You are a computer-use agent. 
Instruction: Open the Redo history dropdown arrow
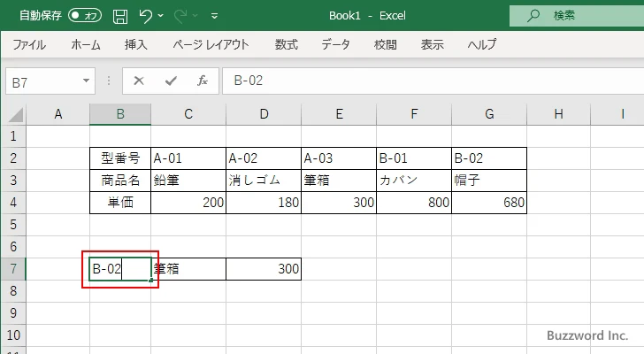[195, 16]
